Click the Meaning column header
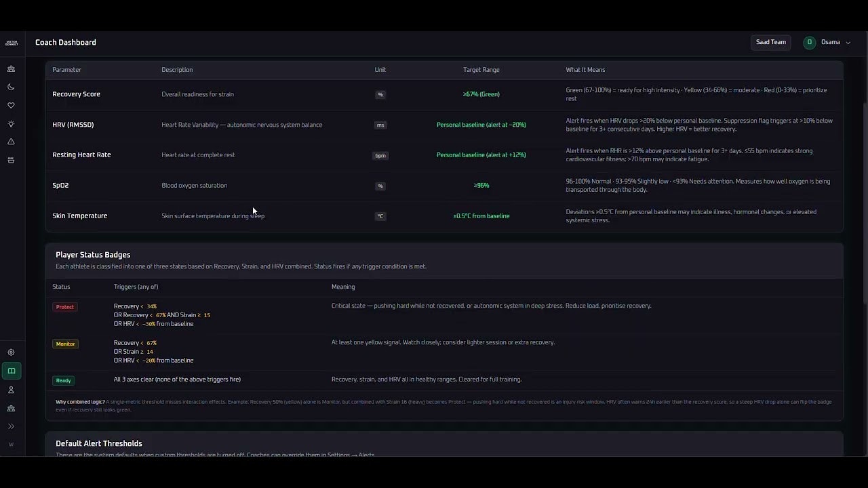The width and height of the screenshot is (868, 488). (x=343, y=287)
